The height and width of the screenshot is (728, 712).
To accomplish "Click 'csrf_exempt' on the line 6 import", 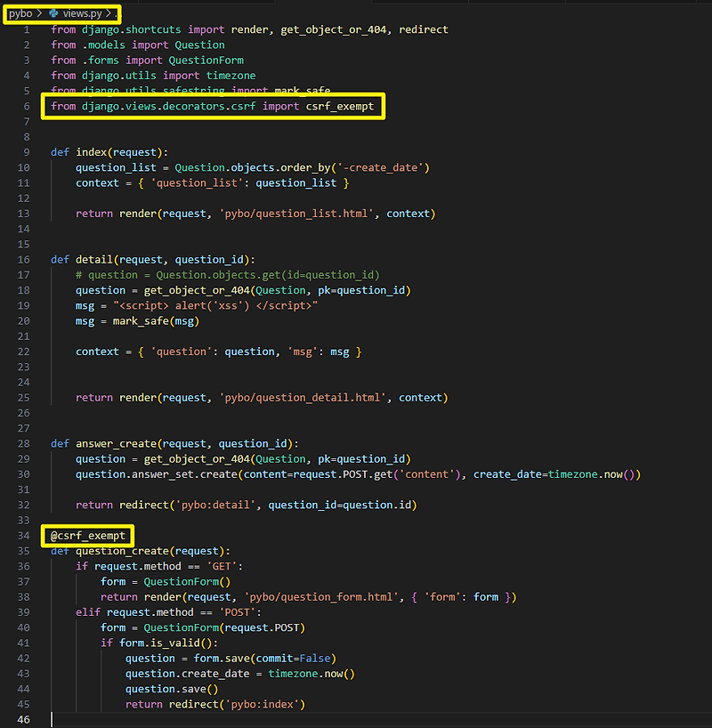I will 339,106.
